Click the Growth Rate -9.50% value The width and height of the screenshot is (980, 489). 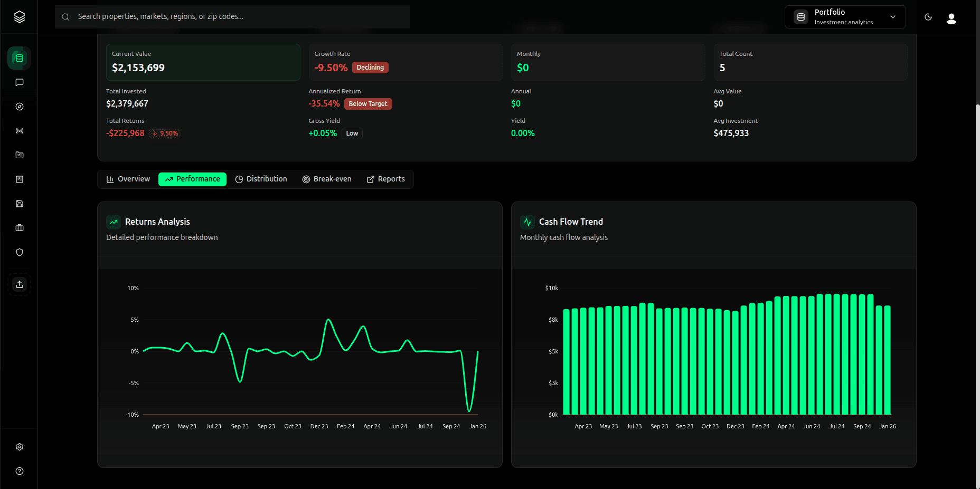pyautogui.click(x=331, y=68)
